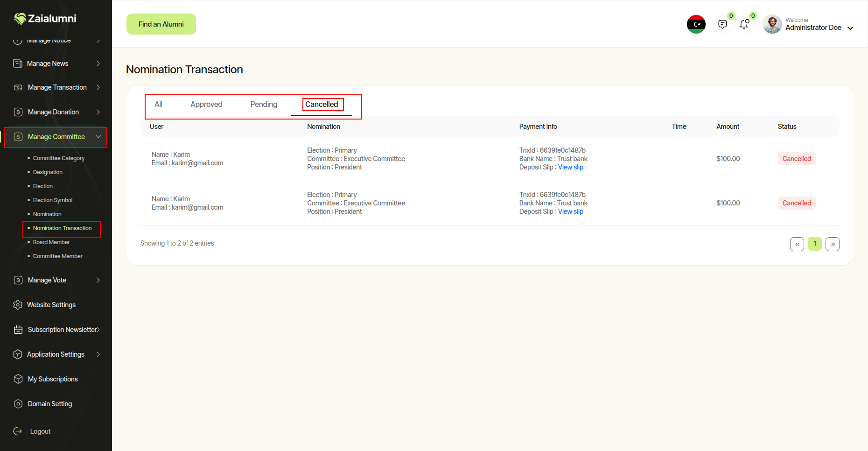Click the Amount column header
The image size is (868, 451).
tap(728, 127)
